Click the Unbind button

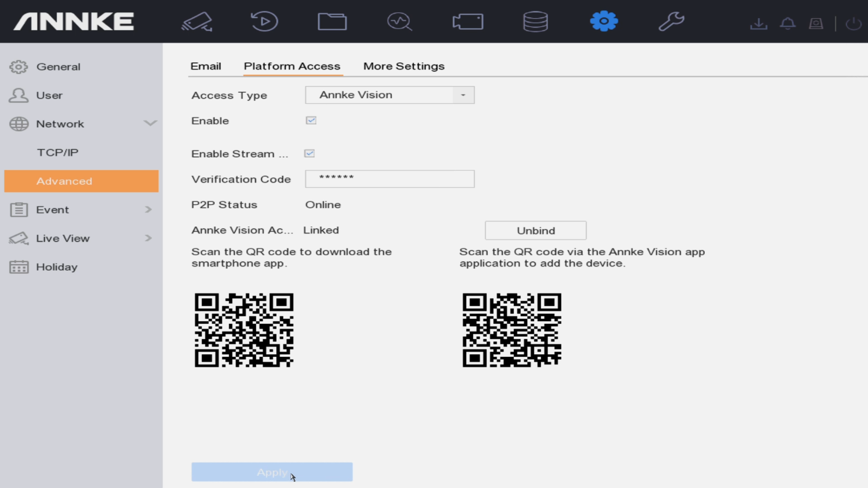(535, 231)
